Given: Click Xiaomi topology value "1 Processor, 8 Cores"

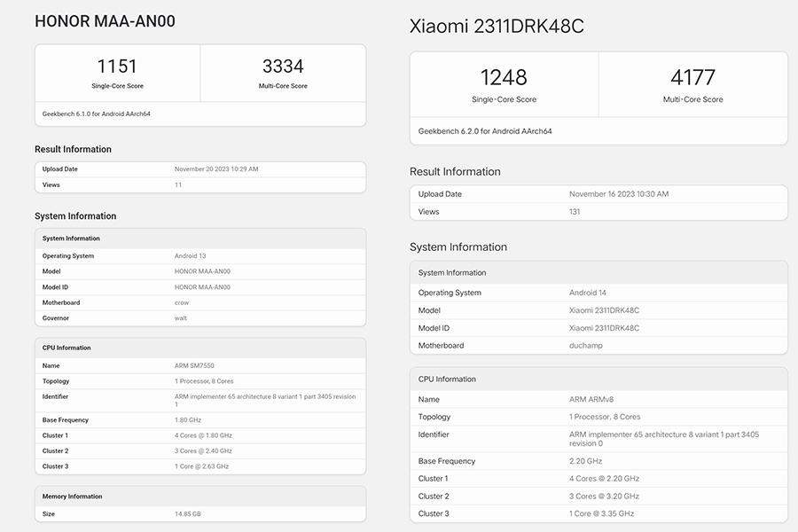Looking at the screenshot, I should pos(605,417).
